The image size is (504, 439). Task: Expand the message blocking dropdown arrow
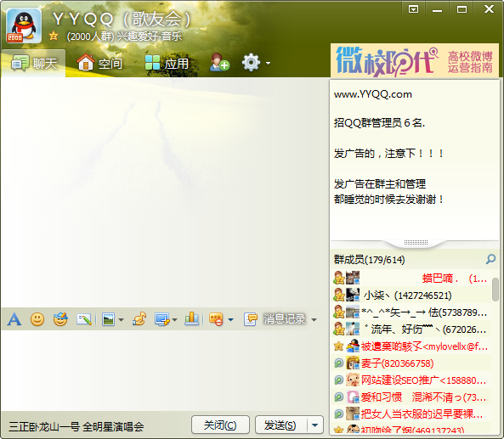pyautogui.click(x=230, y=320)
